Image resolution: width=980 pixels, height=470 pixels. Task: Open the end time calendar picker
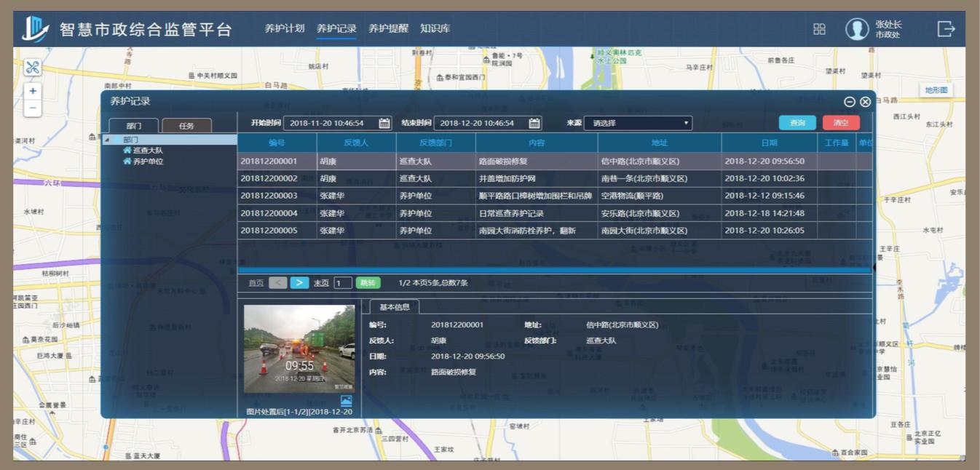point(534,123)
